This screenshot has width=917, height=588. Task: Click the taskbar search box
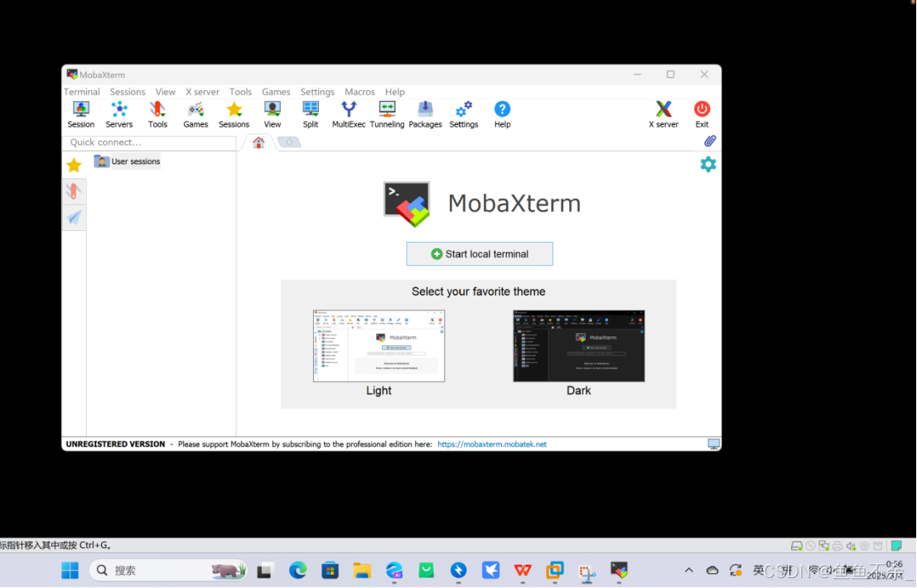(x=168, y=571)
